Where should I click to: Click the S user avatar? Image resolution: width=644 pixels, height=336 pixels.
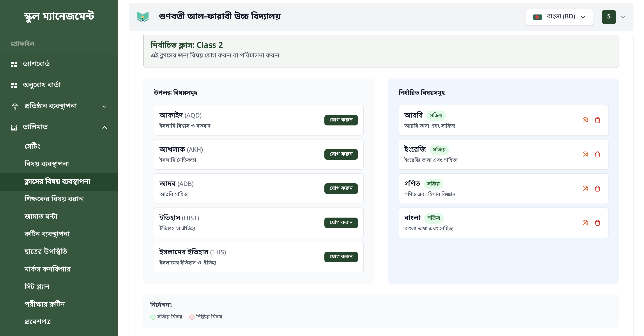[x=609, y=17]
